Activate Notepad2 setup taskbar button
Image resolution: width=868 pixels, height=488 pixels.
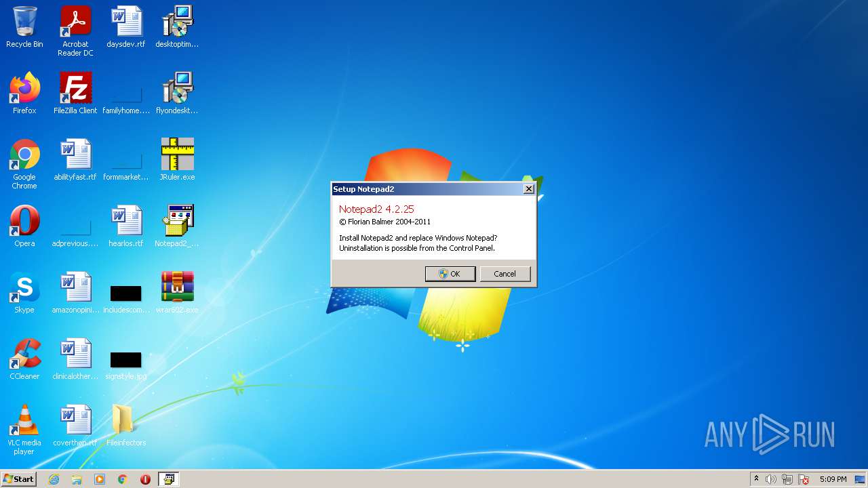click(x=168, y=479)
